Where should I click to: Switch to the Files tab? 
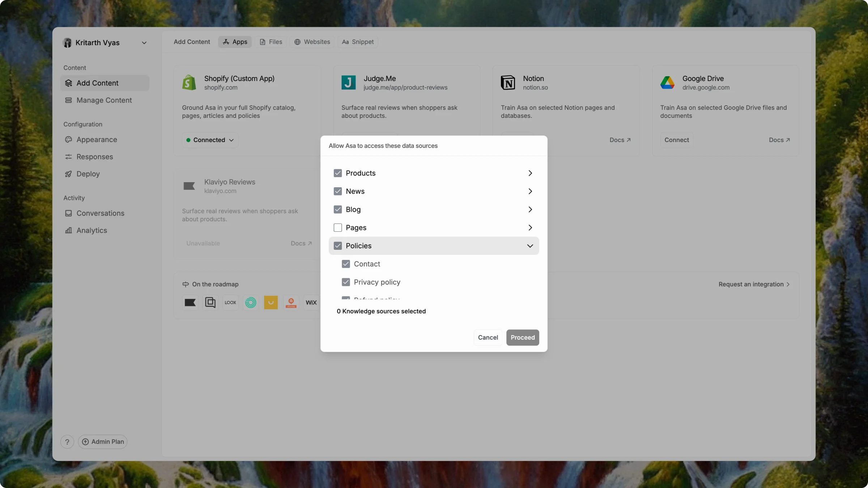271,42
